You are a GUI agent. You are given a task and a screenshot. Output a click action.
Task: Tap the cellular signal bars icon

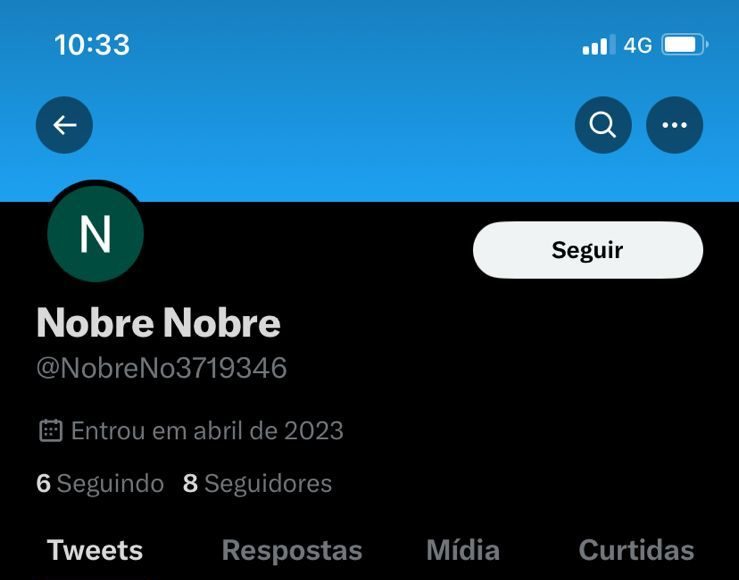coord(599,45)
